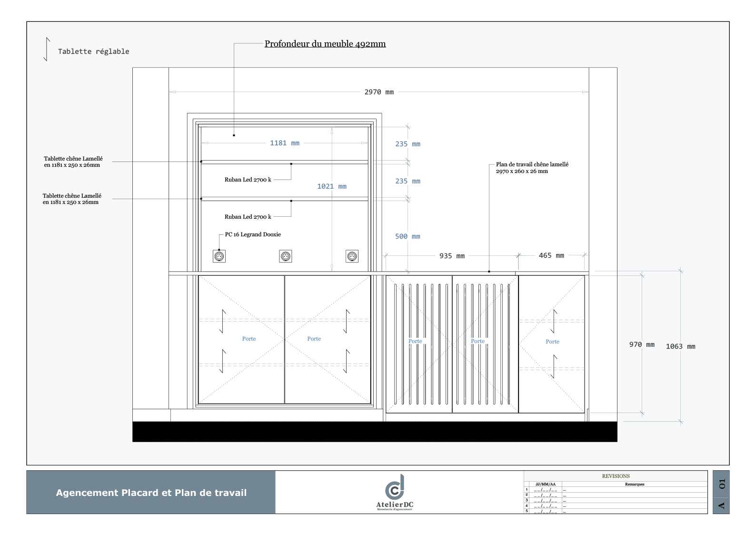756x535 pixels.
Task: Click the black plinth bar under the cabinet
Action: tap(375, 432)
